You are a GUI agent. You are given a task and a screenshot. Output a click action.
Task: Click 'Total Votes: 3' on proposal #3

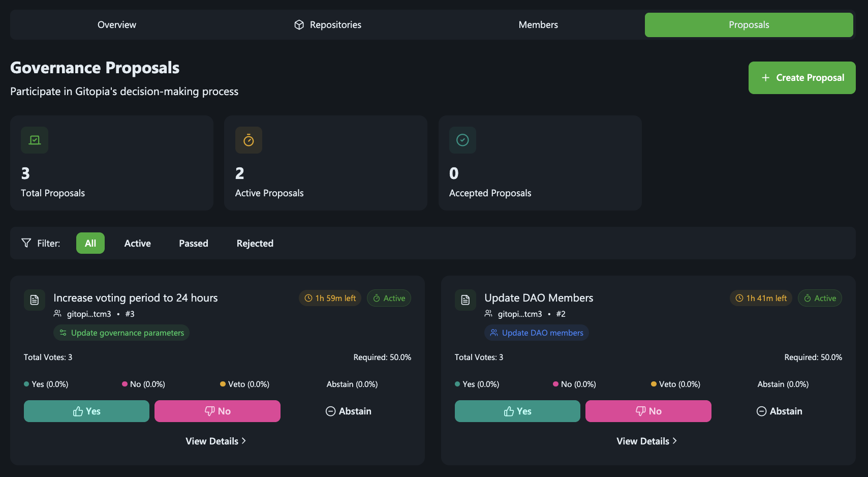[x=48, y=357]
